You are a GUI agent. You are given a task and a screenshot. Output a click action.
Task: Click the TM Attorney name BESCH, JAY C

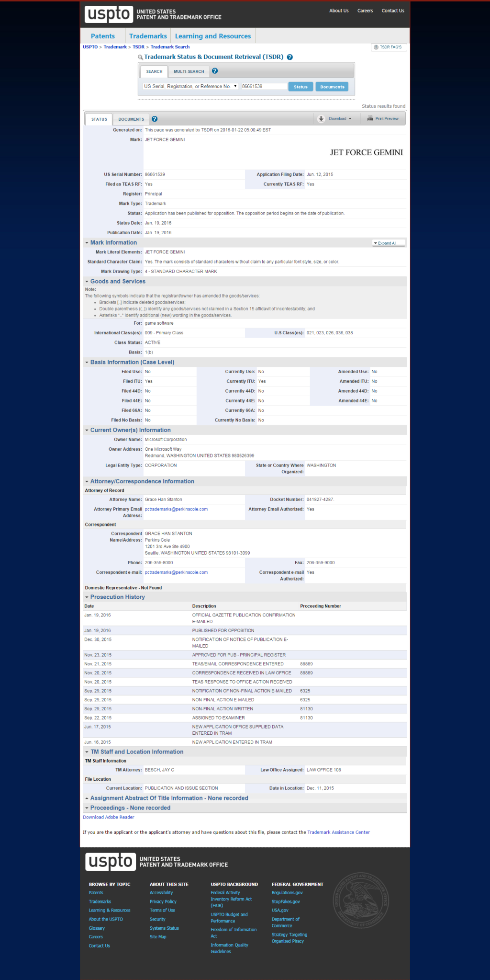(x=159, y=770)
